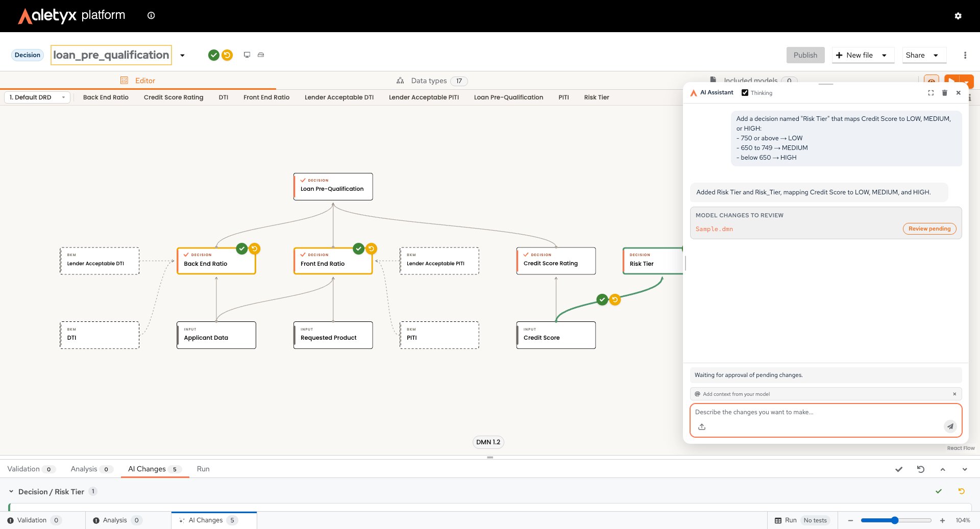Open the platform settings gear icon
The width and height of the screenshot is (980, 529).
coord(958,16)
